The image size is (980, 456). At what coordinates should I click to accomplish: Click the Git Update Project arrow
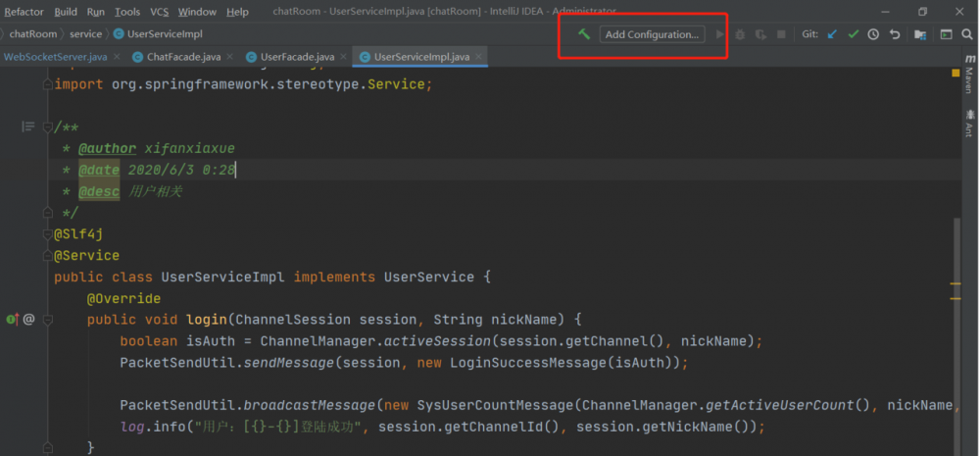[x=832, y=34]
